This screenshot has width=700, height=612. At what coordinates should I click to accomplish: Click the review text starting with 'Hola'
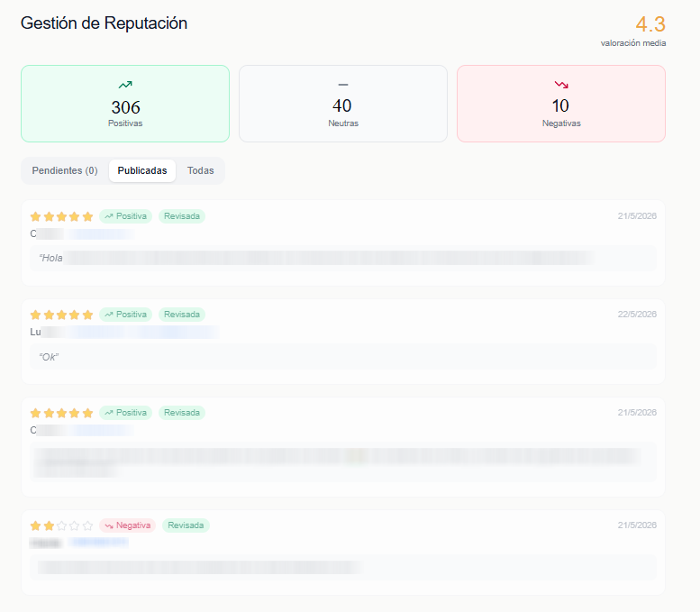click(x=343, y=258)
